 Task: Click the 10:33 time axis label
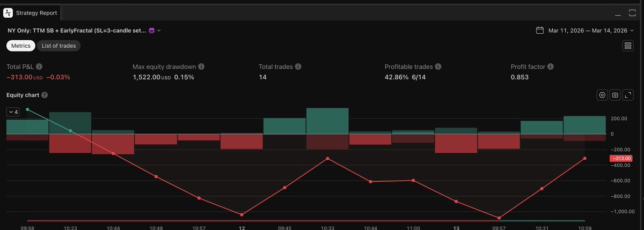327,227
